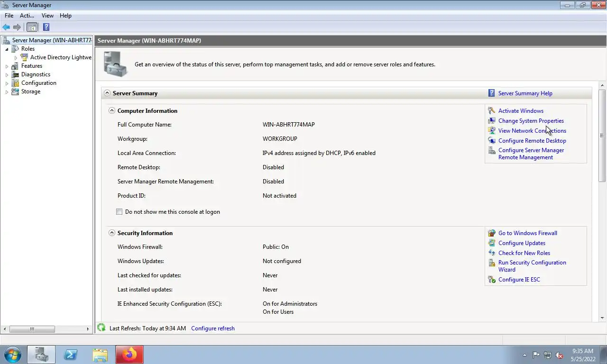This screenshot has height=364, width=607.
Task: Click the Back arrow toolbar icon
Action: (x=6, y=27)
